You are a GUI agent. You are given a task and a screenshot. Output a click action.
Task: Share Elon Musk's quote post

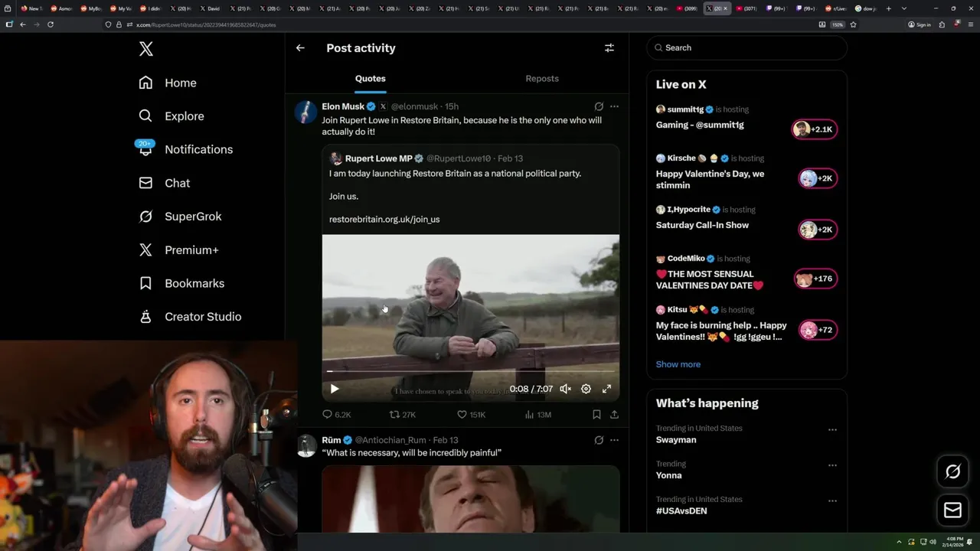pos(614,414)
